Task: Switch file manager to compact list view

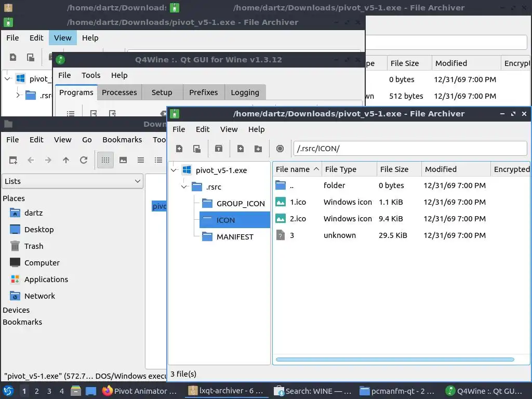Action: [141, 160]
